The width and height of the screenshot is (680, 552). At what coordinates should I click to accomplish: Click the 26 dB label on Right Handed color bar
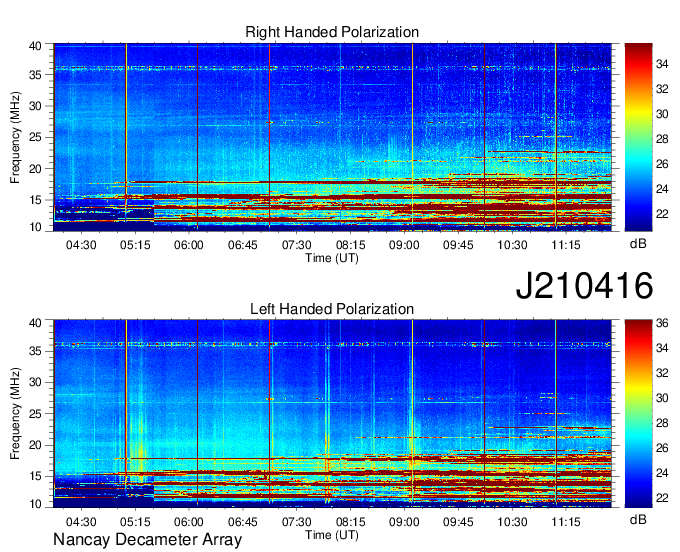coord(662,164)
